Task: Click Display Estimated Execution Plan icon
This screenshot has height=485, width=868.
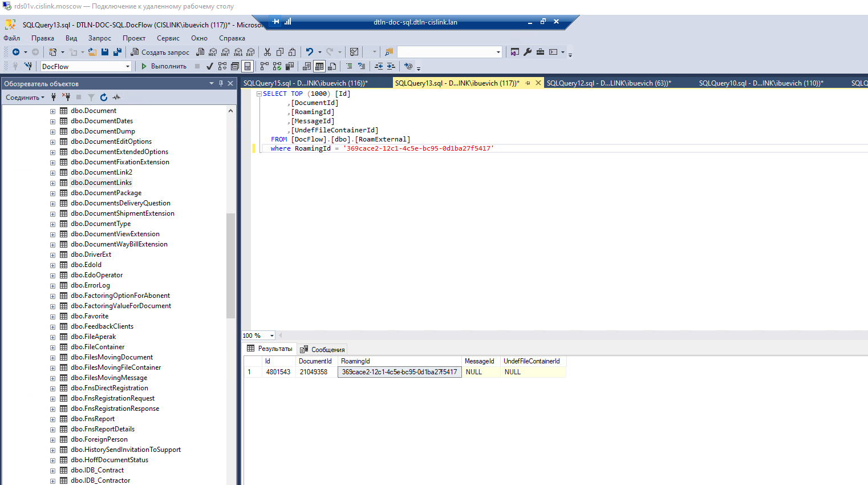Action: coord(222,66)
